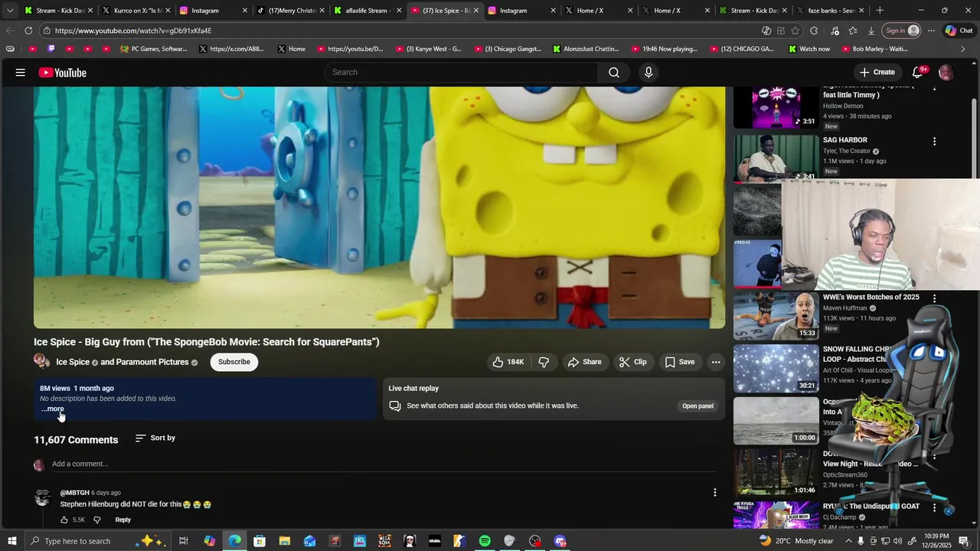
Task: Click the browser address bar URL
Action: pyautogui.click(x=133, y=31)
